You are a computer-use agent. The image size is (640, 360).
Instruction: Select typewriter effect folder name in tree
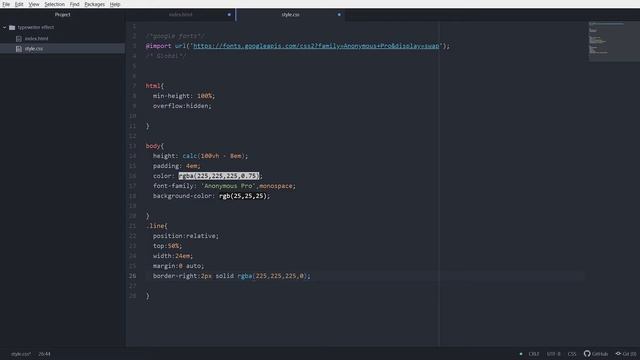36,27
